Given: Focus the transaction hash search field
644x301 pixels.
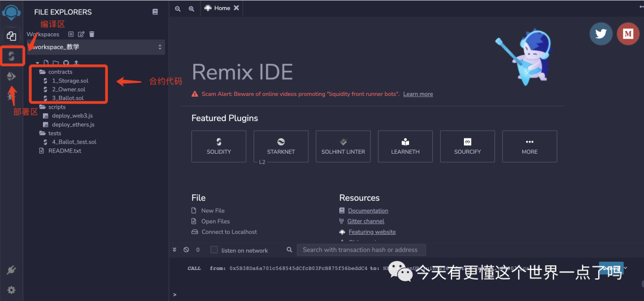Looking at the screenshot, I should click(x=361, y=250).
